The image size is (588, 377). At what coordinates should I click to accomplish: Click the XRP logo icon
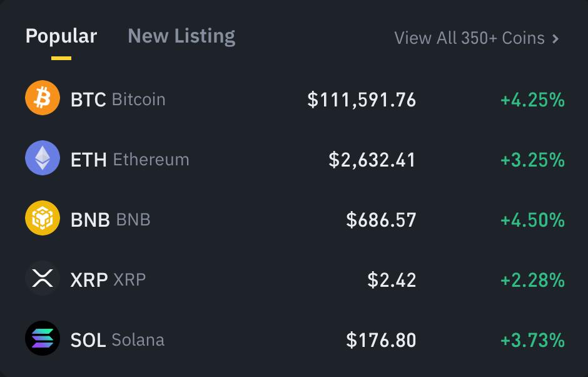coord(43,278)
